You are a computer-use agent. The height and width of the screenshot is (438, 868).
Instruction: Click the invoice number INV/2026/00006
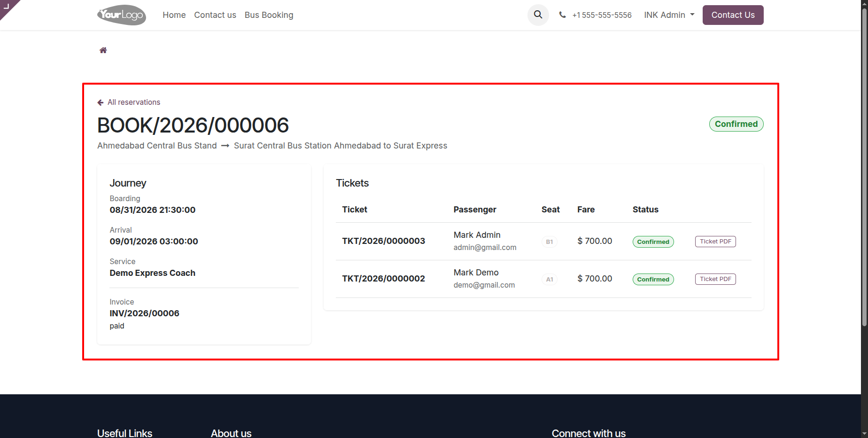coord(144,313)
